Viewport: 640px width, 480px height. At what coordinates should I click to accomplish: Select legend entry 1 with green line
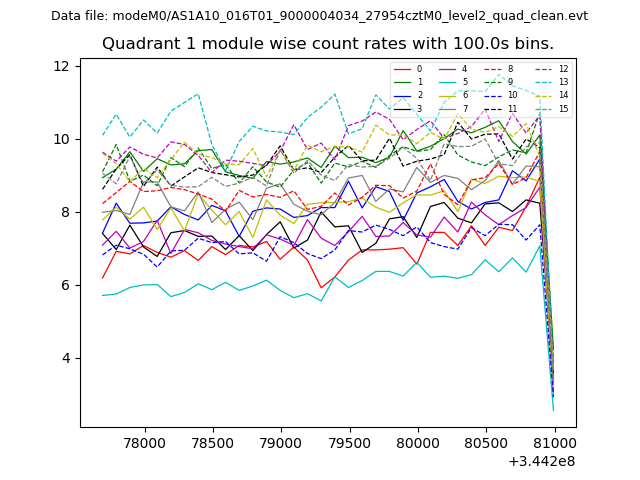click(409, 82)
